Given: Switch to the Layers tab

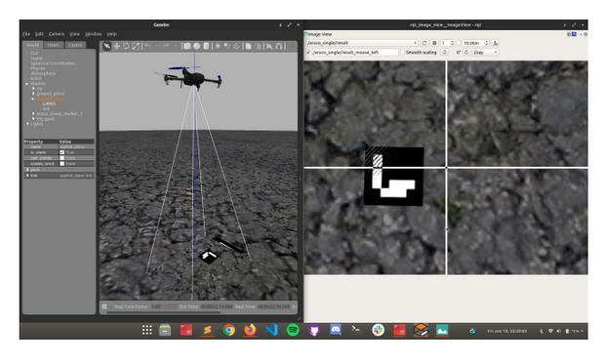Looking at the screenshot, I should pyautogui.click(x=75, y=45).
